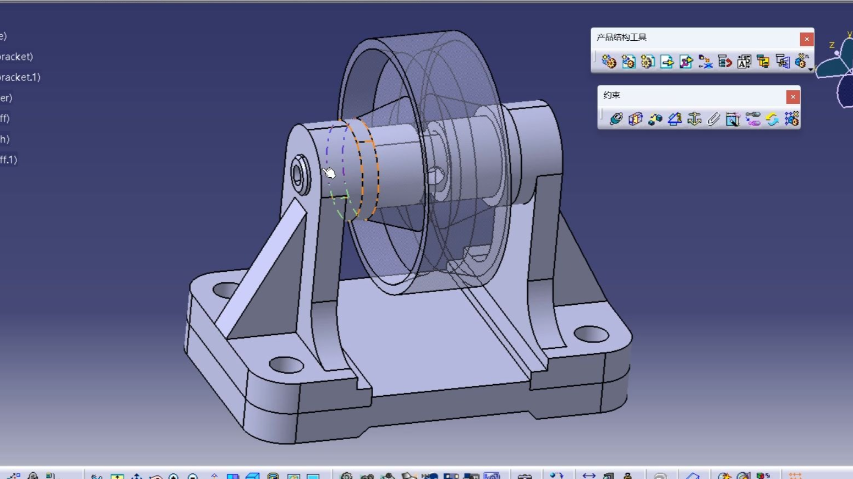Image resolution: width=853 pixels, height=479 pixels.
Task: Open the Manage Representations tool
Action: coord(782,61)
